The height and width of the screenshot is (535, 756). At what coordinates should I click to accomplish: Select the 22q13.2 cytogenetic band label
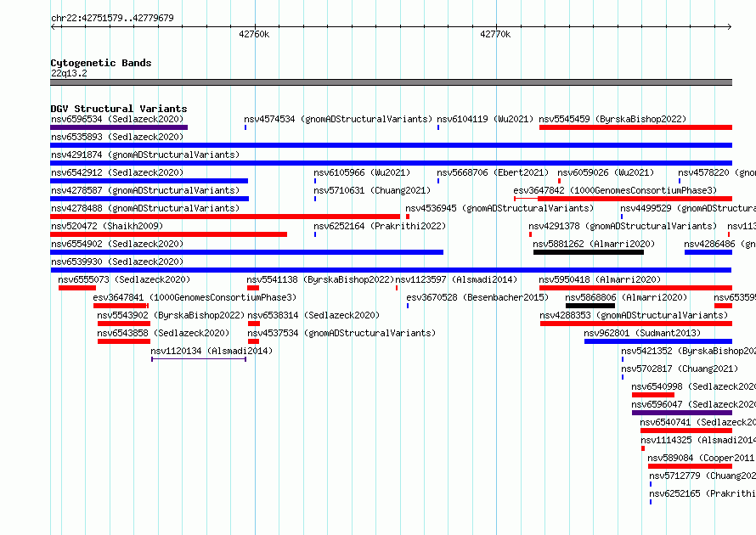69,73
